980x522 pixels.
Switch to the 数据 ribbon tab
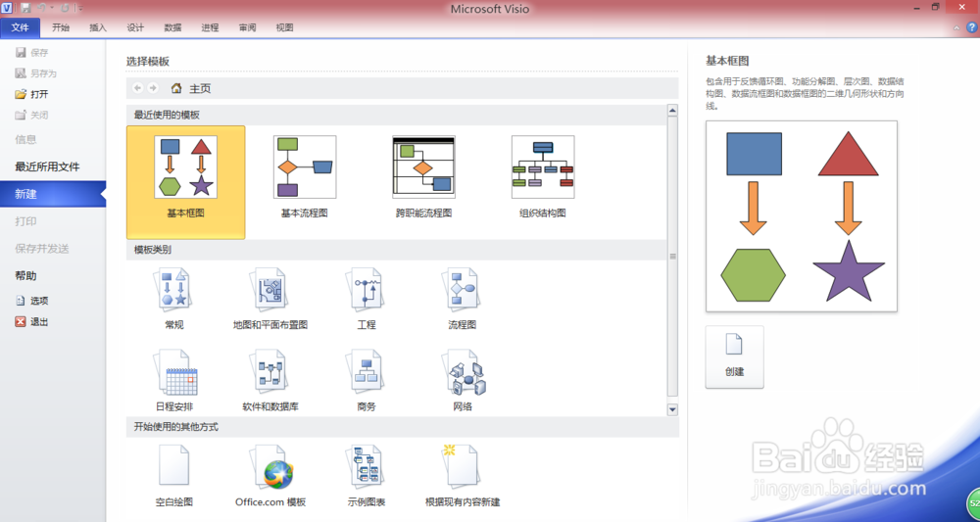[173, 27]
